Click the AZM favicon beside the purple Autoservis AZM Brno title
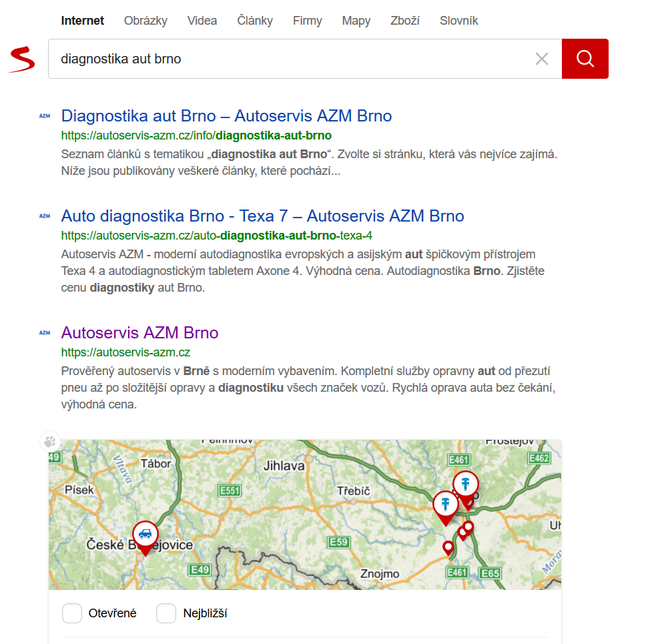Viewport: 648px width, 644px height. [x=45, y=333]
